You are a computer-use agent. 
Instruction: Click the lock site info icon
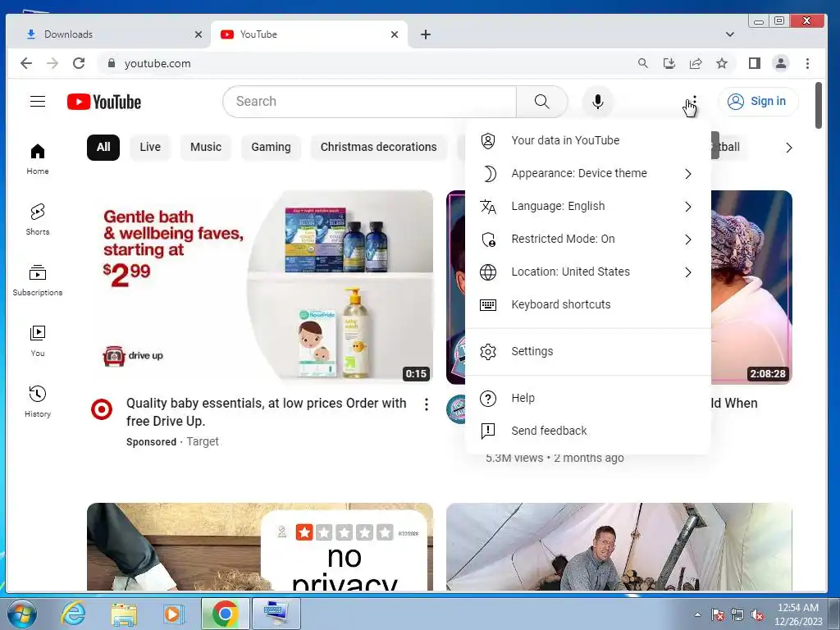point(112,63)
